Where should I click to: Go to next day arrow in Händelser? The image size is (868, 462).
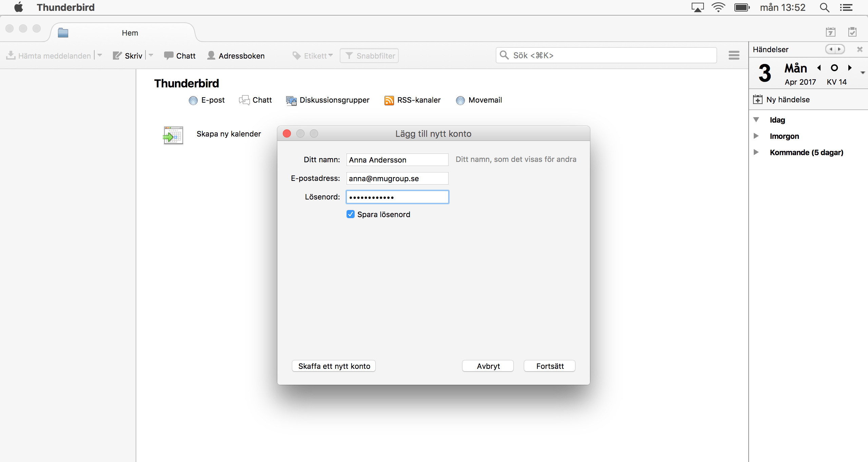(x=850, y=68)
